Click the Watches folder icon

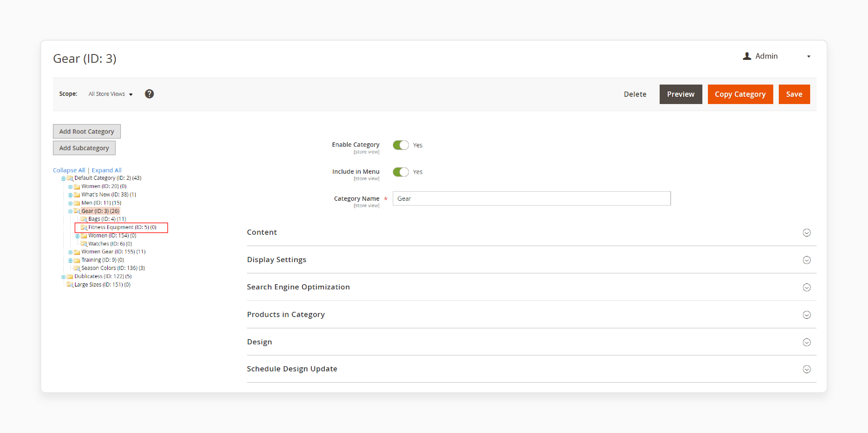84,244
